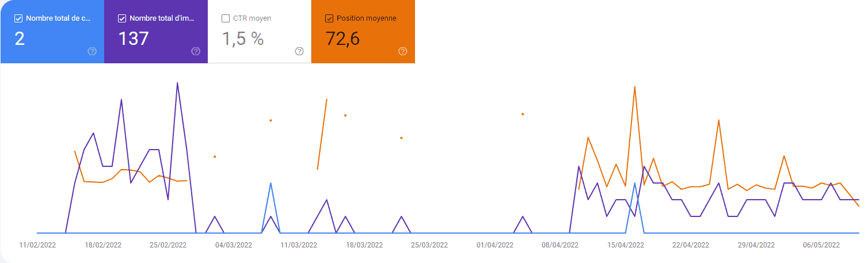Click the 15/04/2022 axis date
This screenshot has height=263, width=868.
click(x=626, y=245)
